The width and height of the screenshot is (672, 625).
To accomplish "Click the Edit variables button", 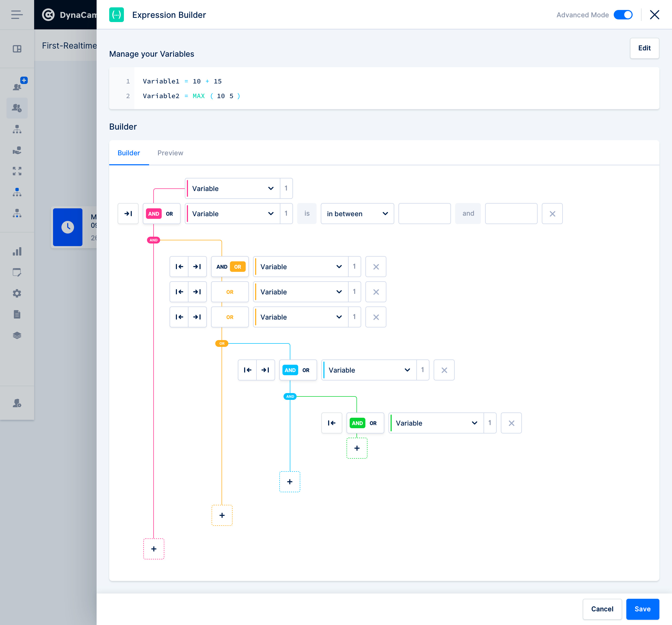I will point(644,48).
